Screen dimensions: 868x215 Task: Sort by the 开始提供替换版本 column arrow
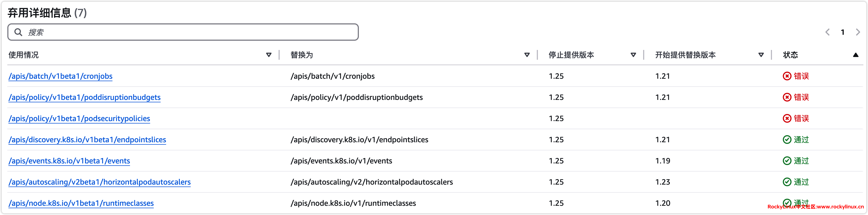coord(761,55)
